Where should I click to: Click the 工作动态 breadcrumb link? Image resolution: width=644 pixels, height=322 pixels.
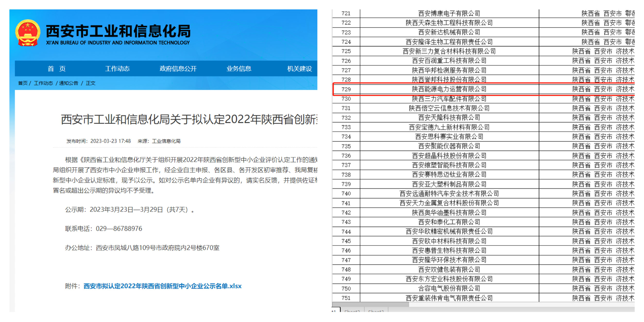pos(43,83)
